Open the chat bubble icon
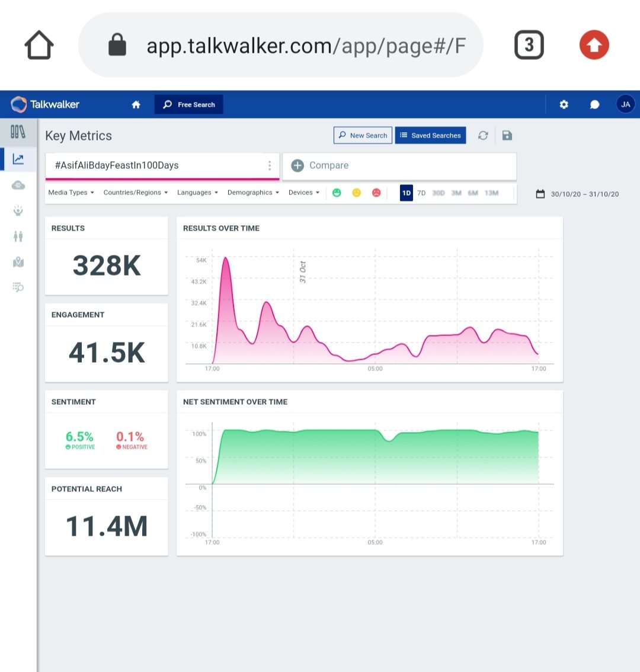 coord(594,104)
